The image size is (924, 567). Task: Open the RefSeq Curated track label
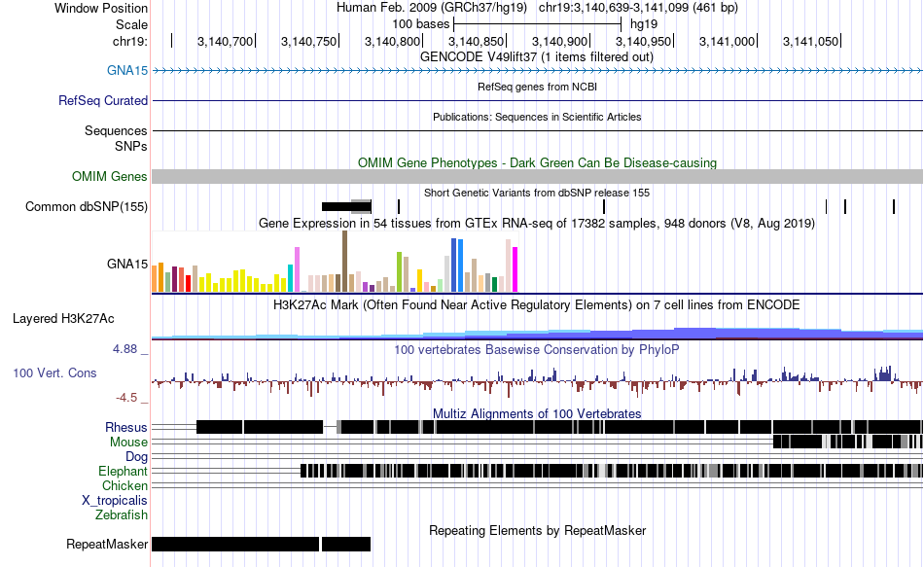coord(103,101)
